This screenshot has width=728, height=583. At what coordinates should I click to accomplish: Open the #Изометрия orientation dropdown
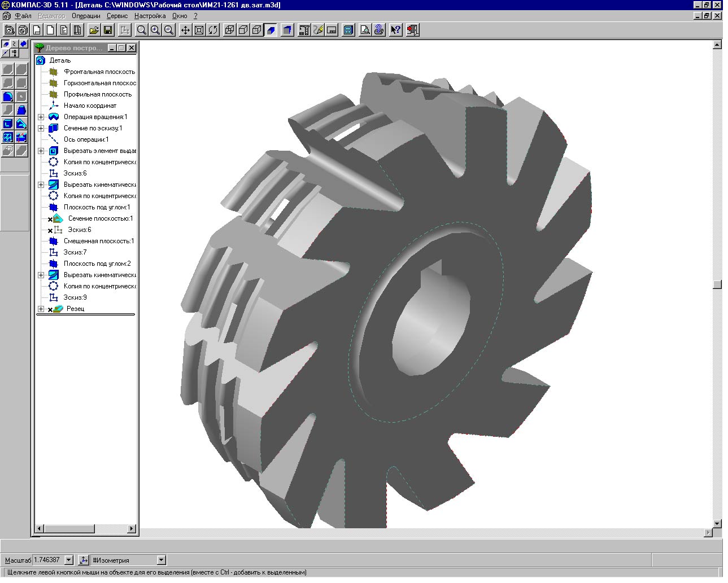click(x=161, y=560)
